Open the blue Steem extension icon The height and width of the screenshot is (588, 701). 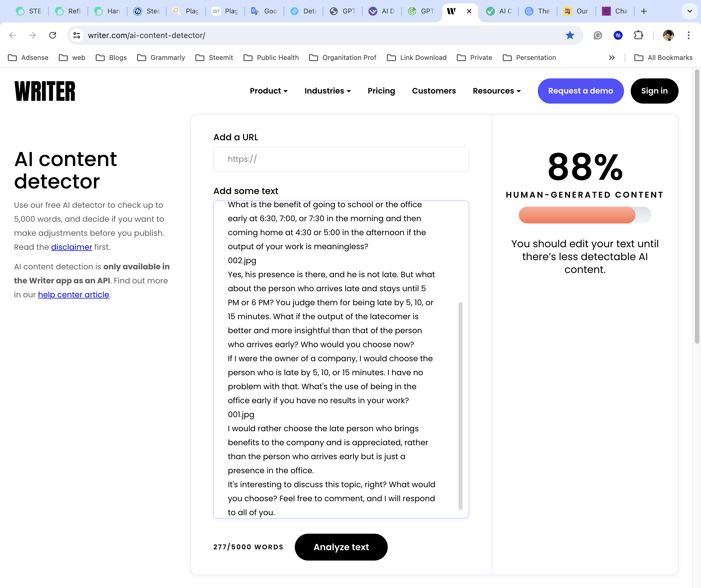pos(618,35)
